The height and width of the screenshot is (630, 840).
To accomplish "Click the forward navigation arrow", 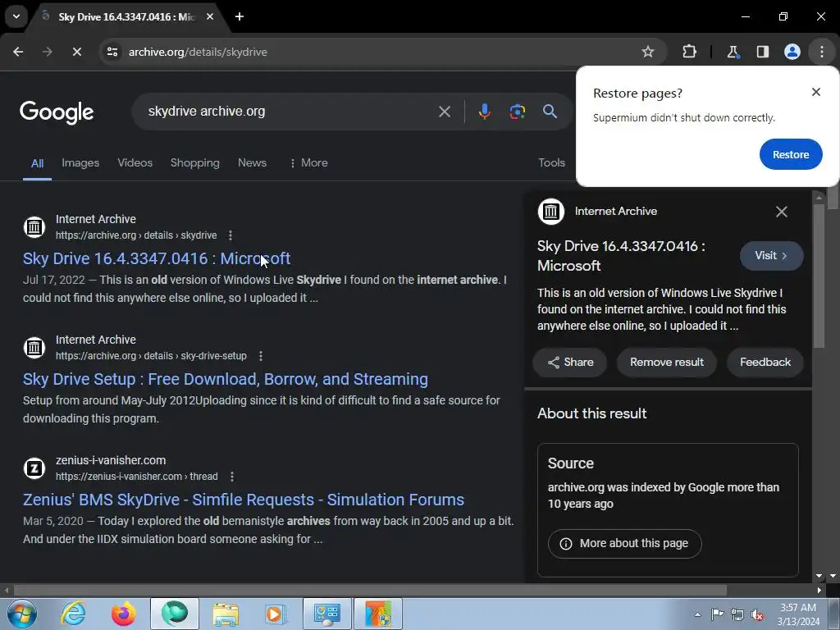I will 48,52.
